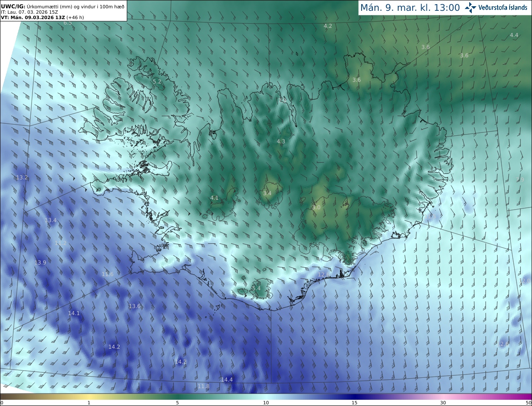This screenshot has width=532, height=406.
Task: Click the 4.2 value on the map
Action: pyautogui.click(x=328, y=26)
